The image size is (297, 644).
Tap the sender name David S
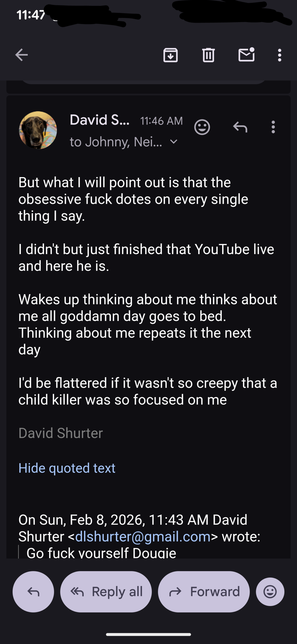click(100, 120)
